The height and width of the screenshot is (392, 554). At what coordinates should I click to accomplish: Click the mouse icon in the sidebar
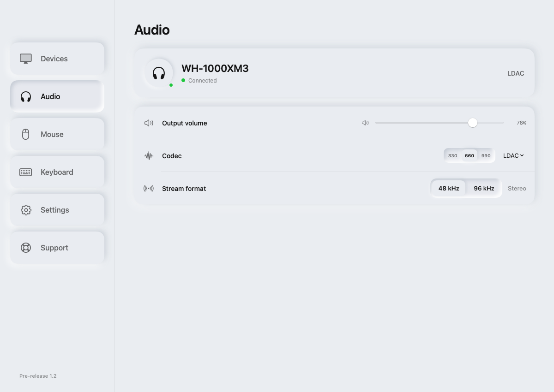pyautogui.click(x=26, y=134)
